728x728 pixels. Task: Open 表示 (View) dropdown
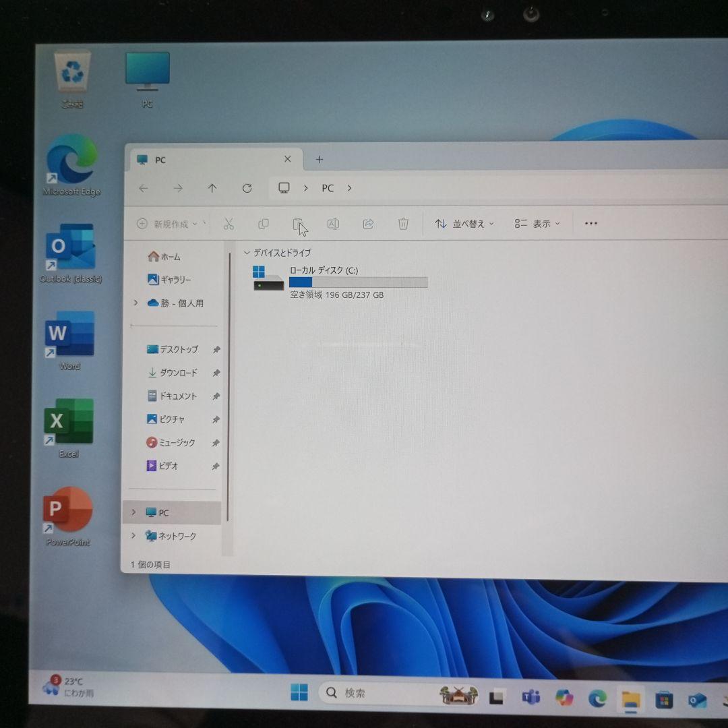[x=537, y=224]
